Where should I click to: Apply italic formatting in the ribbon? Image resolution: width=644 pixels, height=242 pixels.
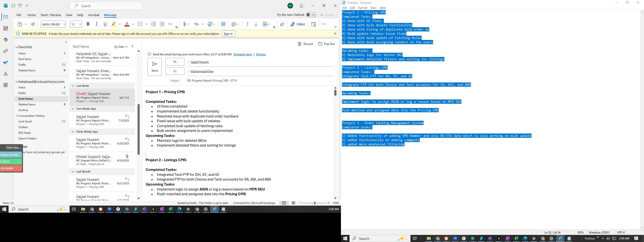[96, 24]
